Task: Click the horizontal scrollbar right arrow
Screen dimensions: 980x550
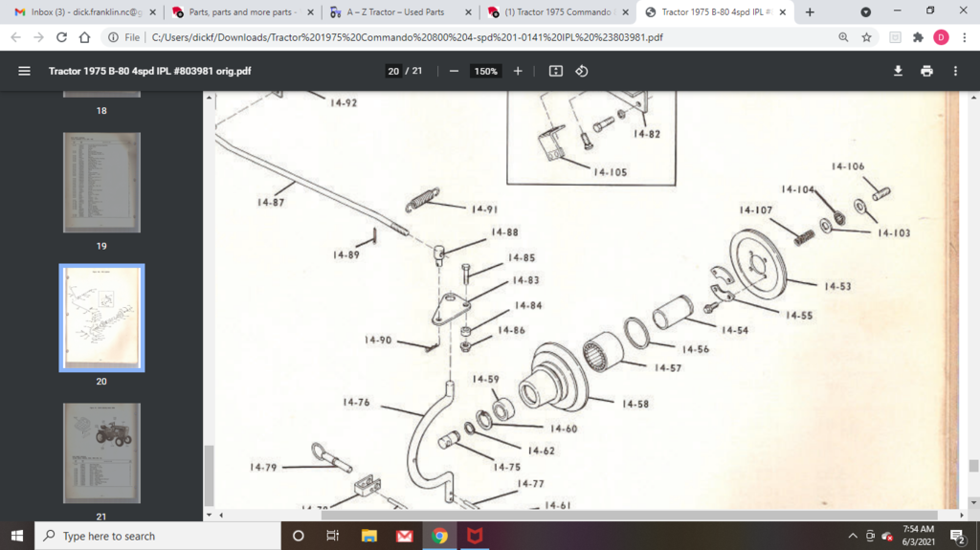Action: coord(961,516)
